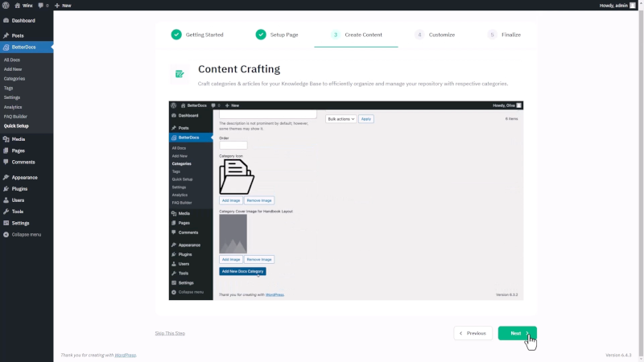The image size is (644, 362).
Task: Click the step 5 number circle
Action: point(492,35)
